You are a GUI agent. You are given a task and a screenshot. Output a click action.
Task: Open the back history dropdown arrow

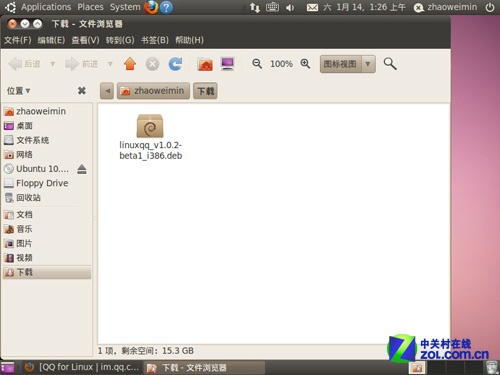[x=53, y=64]
